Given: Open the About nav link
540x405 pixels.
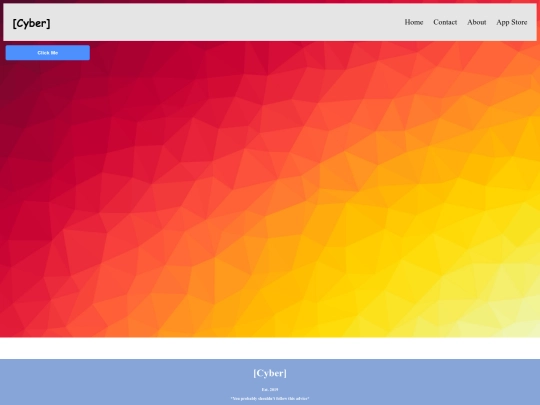Looking at the screenshot, I should 477,22.
